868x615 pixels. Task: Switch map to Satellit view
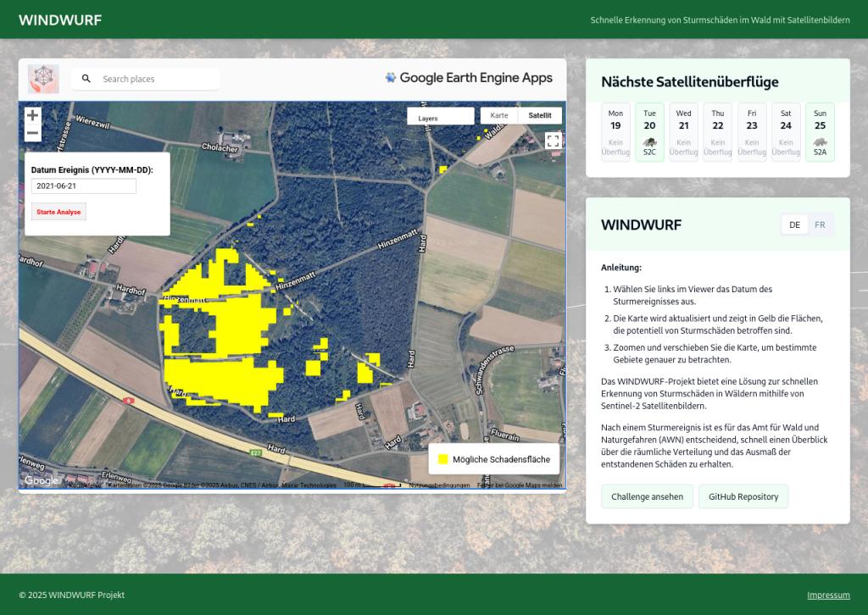point(540,115)
